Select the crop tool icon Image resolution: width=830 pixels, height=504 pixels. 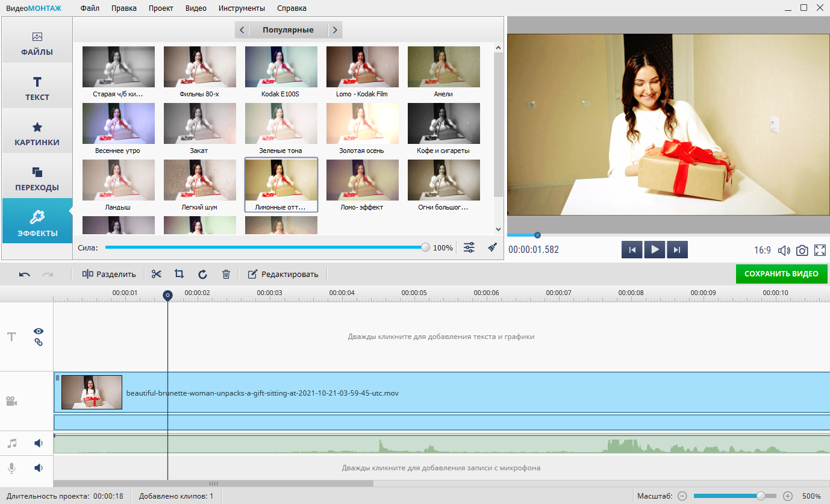point(179,274)
